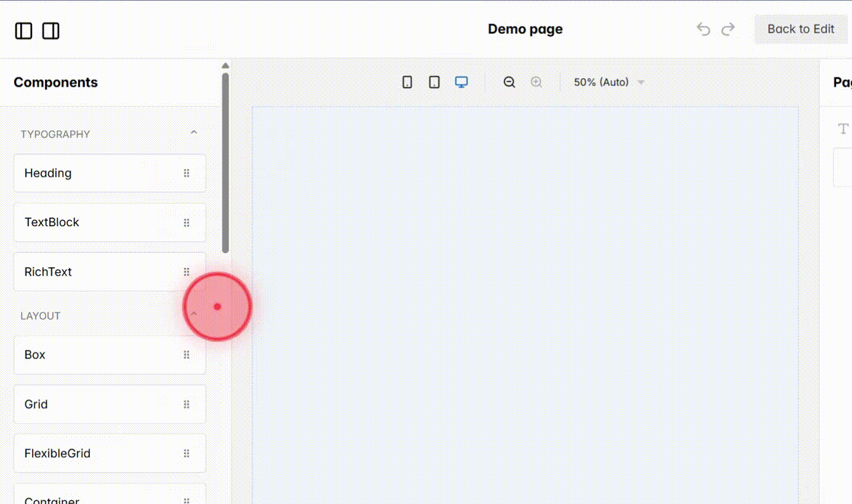Redo the last change

(728, 29)
